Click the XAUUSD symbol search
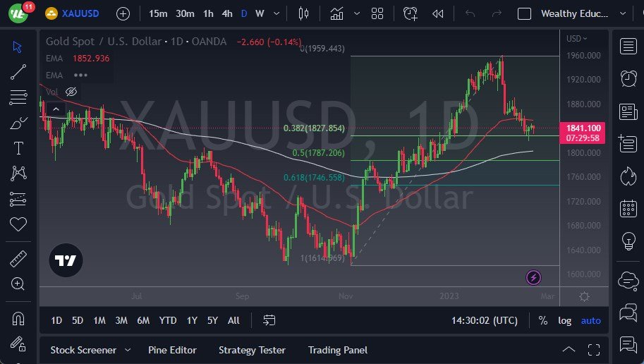The height and width of the screenshot is (364, 644). point(72,13)
